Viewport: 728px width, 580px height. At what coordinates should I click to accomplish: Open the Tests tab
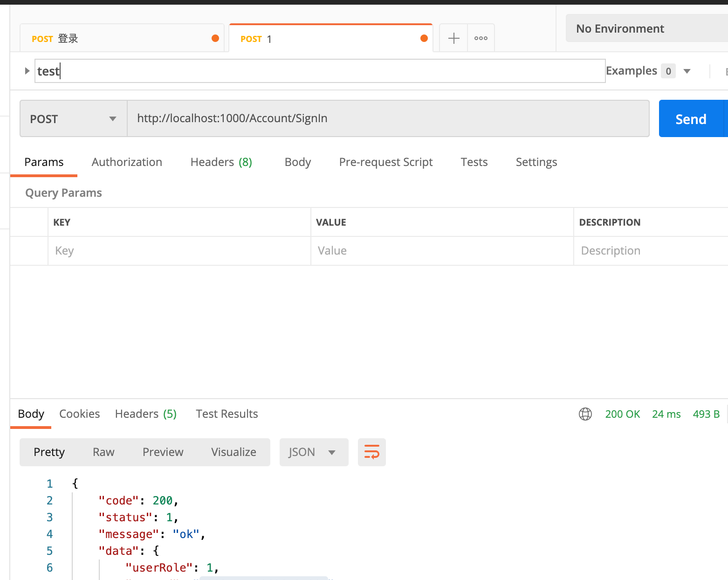[x=474, y=162]
